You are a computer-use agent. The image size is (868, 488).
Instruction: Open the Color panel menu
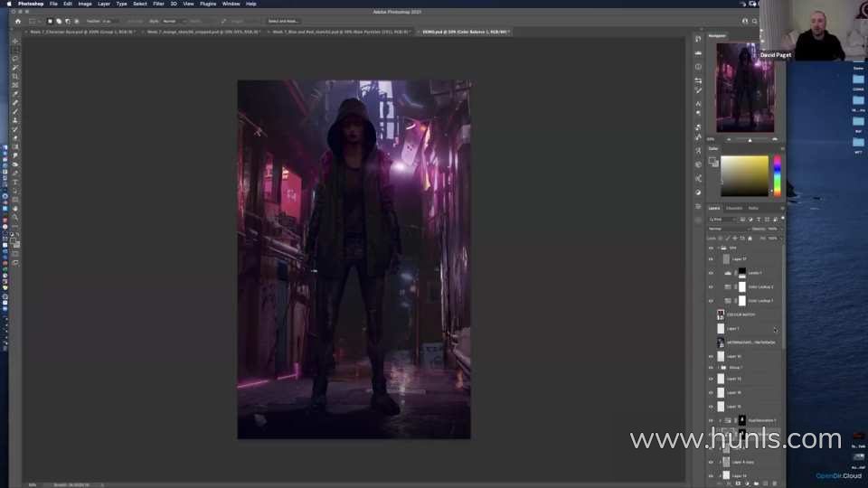tap(781, 149)
